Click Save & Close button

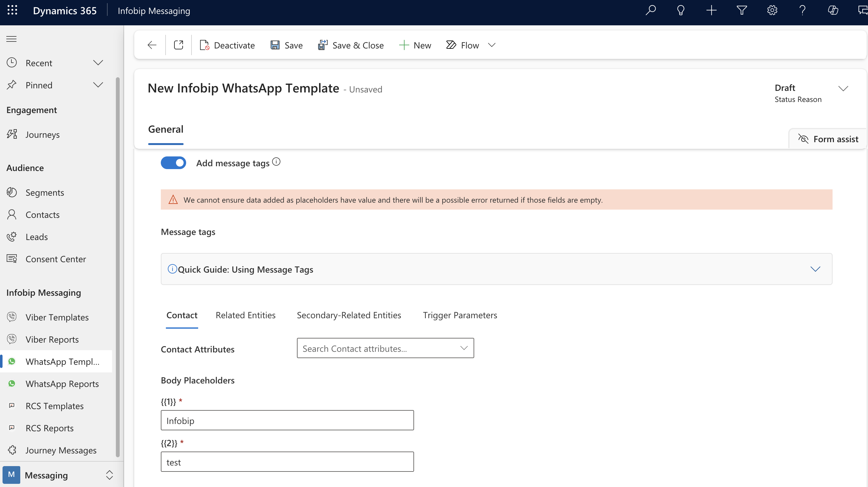(350, 45)
